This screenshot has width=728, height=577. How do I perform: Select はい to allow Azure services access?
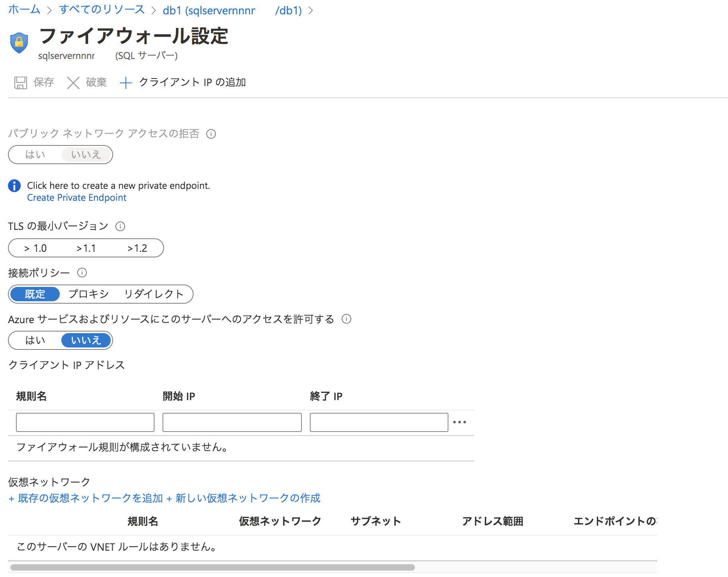click(x=35, y=340)
